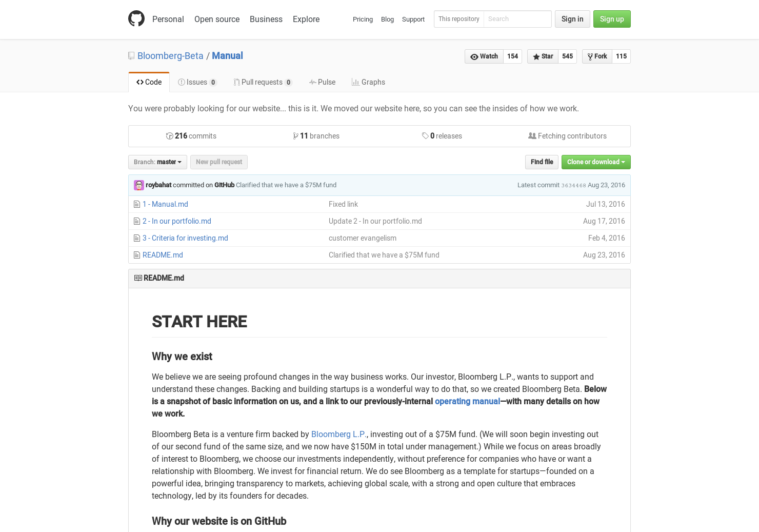Switch to the Graphs tab
Screen dimensions: 759x532
point(368,82)
